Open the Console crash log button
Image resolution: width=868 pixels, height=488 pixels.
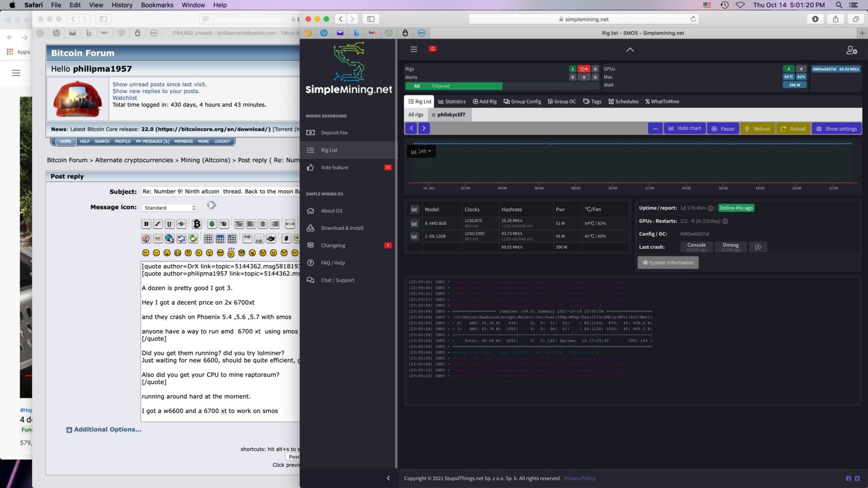(x=697, y=247)
